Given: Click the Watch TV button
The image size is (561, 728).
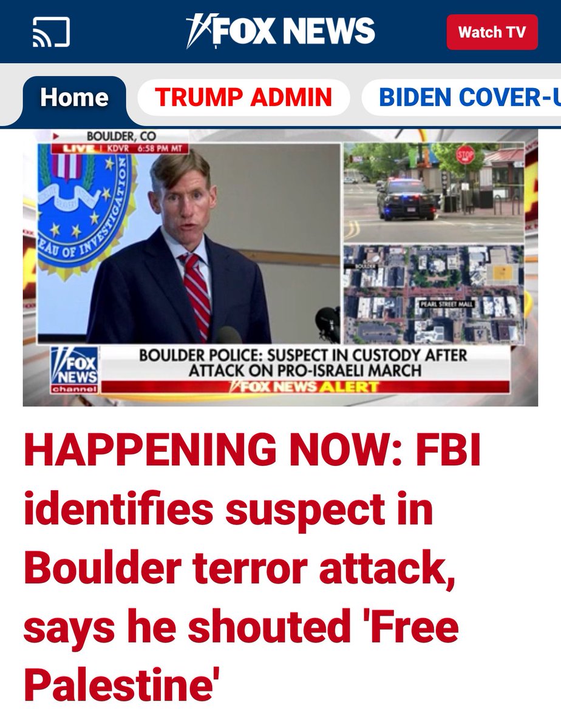Looking at the screenshot, I should coord(492,32).
